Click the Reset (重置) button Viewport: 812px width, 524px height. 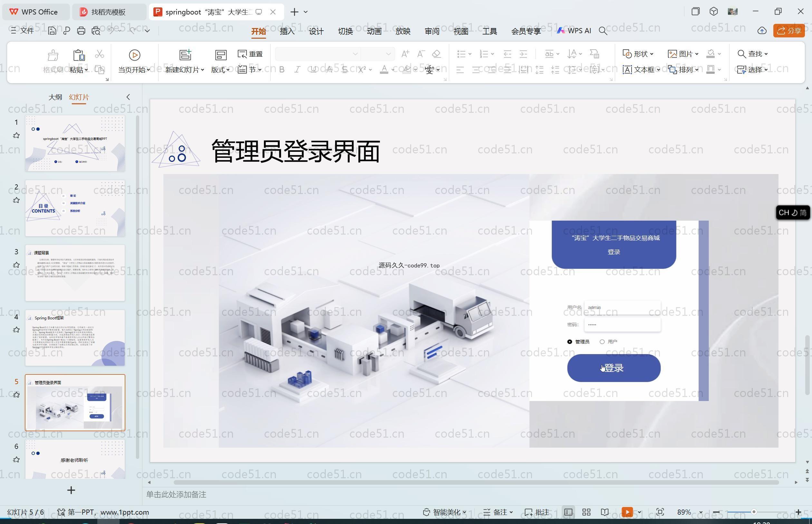[x=250, y=54]
